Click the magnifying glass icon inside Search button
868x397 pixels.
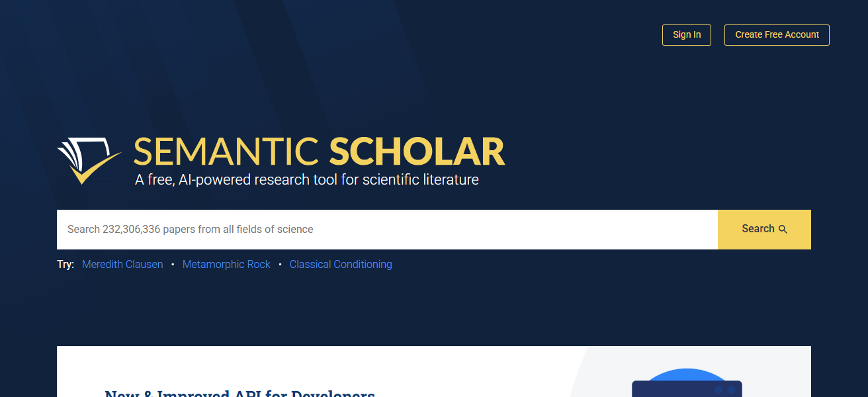pos(784,229)
